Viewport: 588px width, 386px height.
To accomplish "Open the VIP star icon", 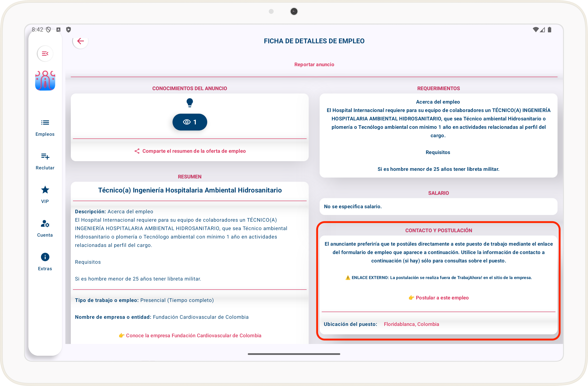I will (45, 190).
